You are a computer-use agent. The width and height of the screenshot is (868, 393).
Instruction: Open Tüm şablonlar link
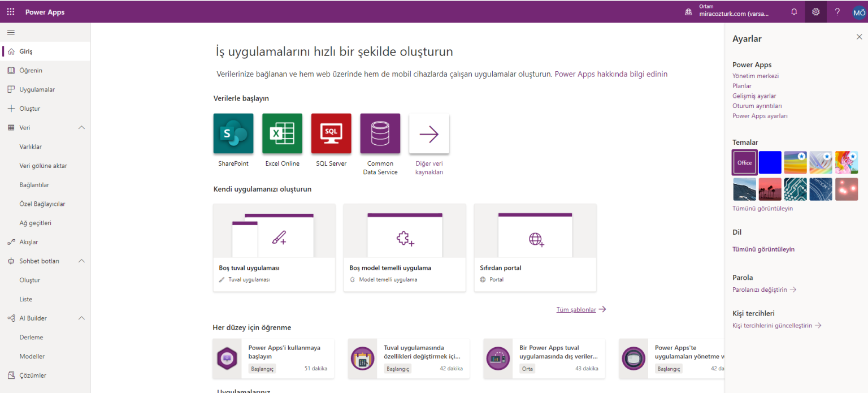581,309
